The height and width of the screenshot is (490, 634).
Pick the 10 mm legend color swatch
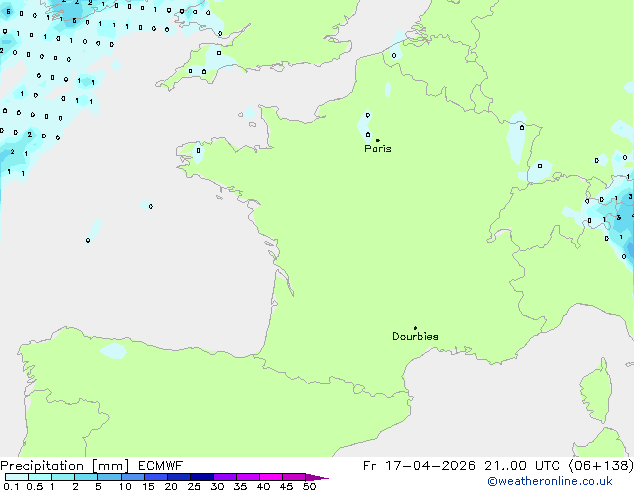pyautogui.click(x=133, y=477)
